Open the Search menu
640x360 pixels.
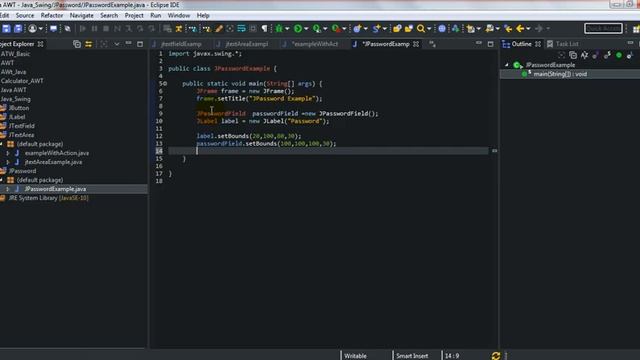[x=109, y=16]
